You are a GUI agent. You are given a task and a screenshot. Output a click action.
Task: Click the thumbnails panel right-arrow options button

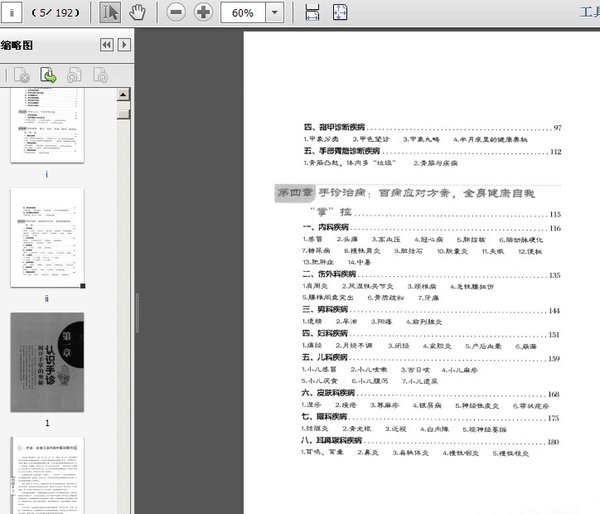[x=123, y=45]
